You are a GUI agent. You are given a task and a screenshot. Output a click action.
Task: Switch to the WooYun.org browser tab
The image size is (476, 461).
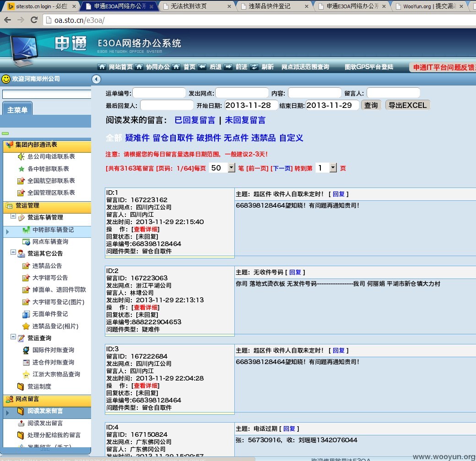tap(430, 6)
